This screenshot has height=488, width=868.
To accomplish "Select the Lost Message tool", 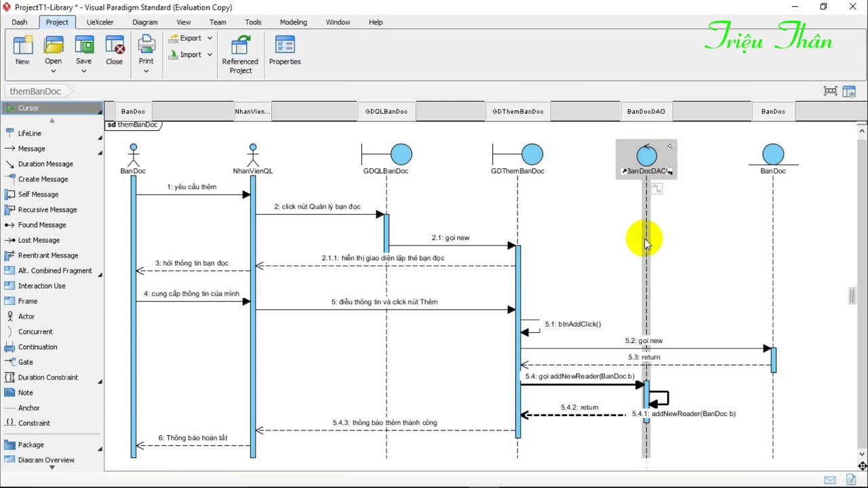I will pyautogui.click(x=39, y=240).
